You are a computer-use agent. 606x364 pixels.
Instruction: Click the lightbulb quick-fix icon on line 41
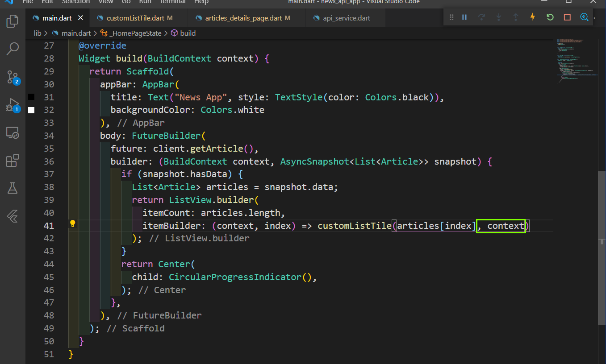(x=72, y=223)
